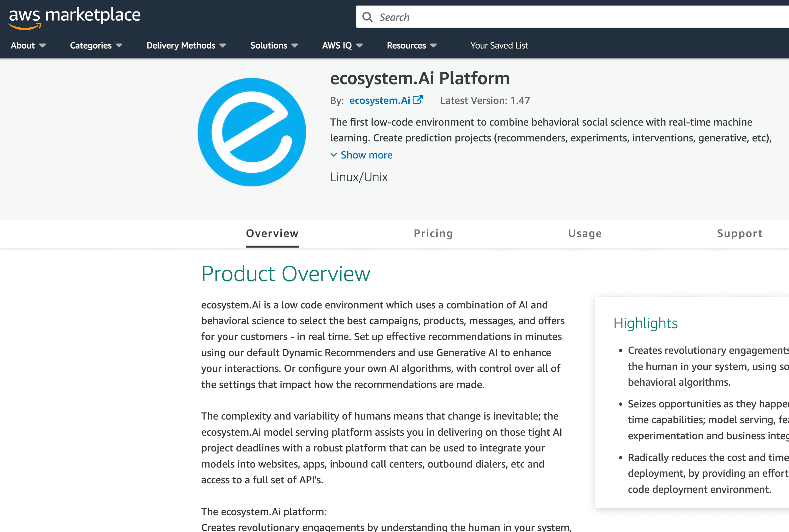Open the Resources dropdown menu
789x532 pixels.
tap(412, 45)
